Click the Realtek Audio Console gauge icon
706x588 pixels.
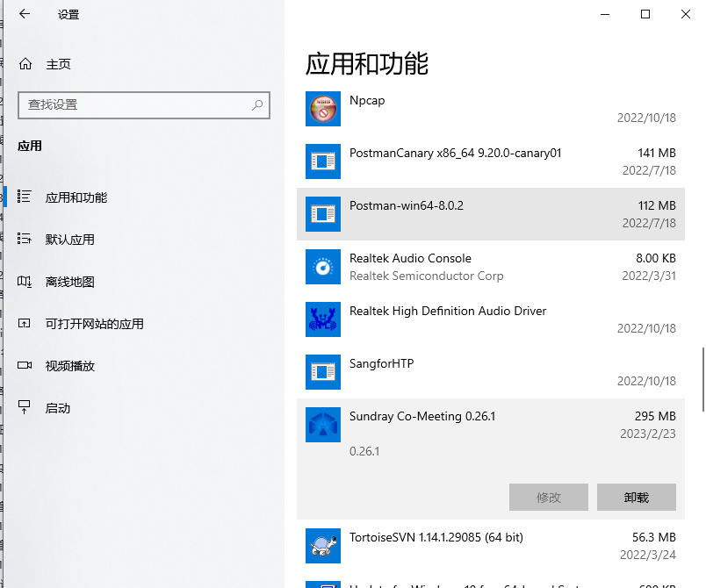(322, 267)
